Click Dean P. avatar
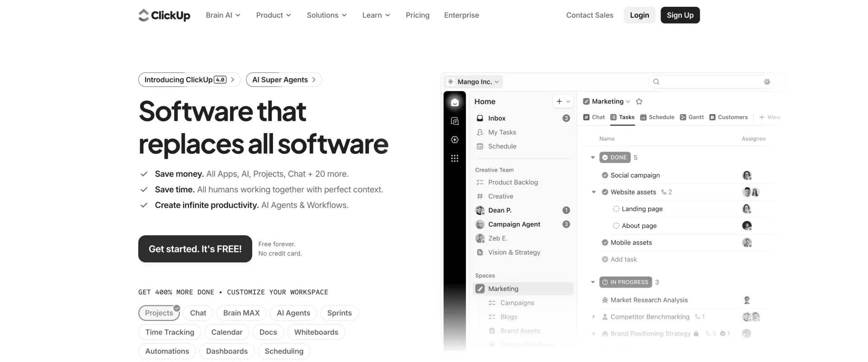 480,210
